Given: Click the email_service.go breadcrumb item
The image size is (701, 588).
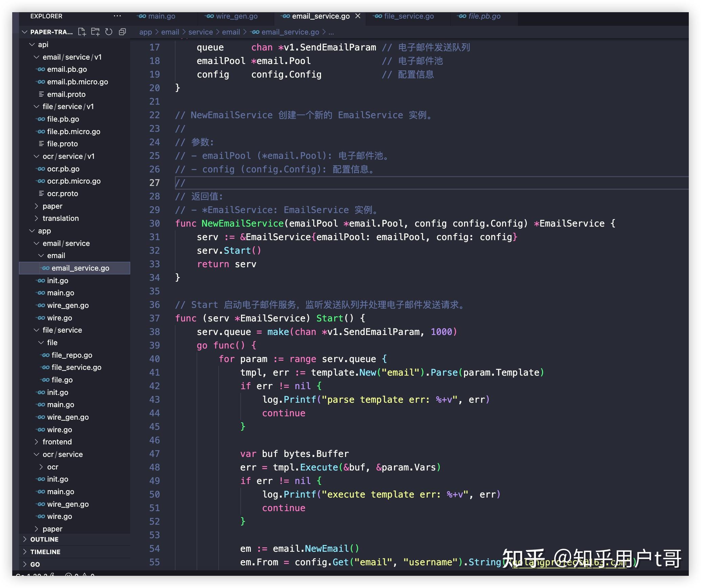Looking at the screenshot, I should pyautogui.click(x=290, y=32).
